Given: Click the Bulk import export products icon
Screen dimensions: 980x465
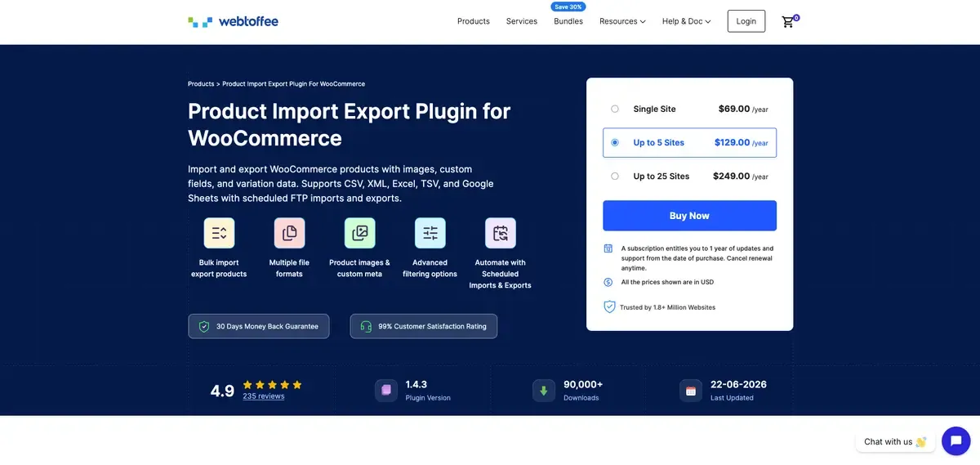Looking at the screenshot, I should [219, 233].
